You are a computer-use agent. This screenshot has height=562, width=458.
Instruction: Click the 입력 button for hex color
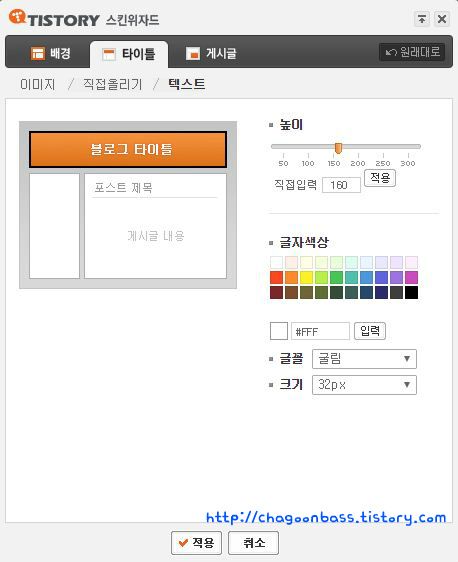[370, 330]
